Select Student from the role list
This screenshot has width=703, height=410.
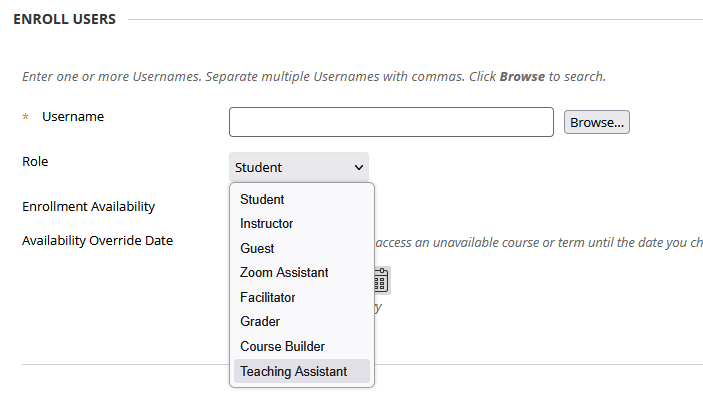(x=262, y=199)
